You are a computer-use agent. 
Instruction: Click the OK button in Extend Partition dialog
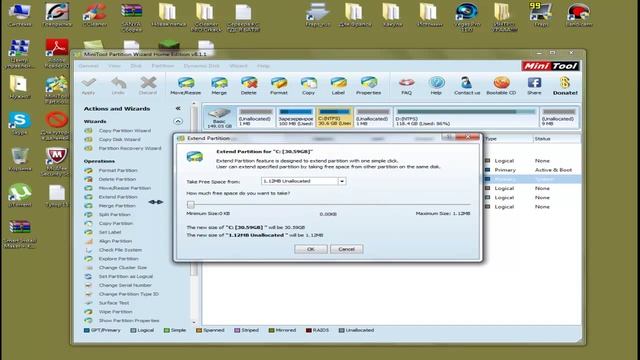[311, 249]
